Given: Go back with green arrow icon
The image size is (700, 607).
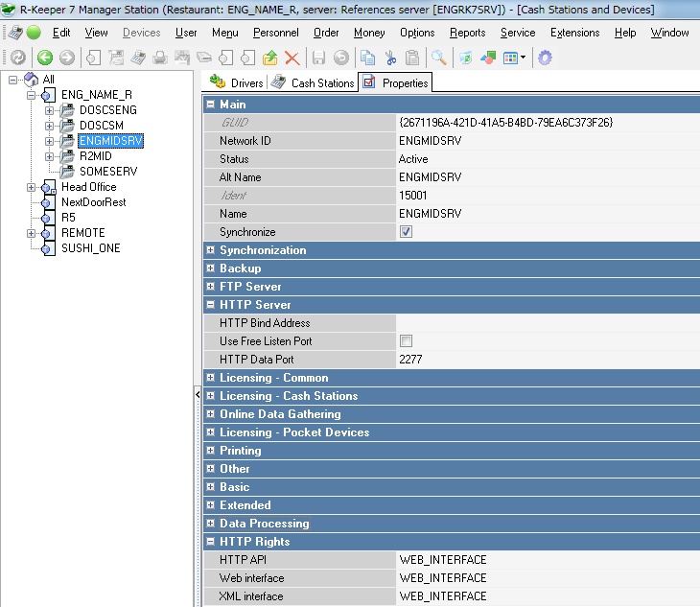Looking at the screenshot, I should click(45, 58).
